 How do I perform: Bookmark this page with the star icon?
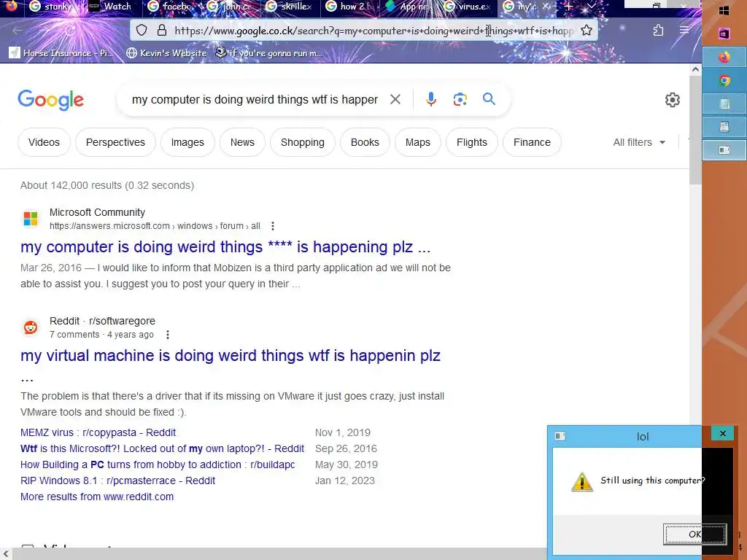[x=587, y=31]
